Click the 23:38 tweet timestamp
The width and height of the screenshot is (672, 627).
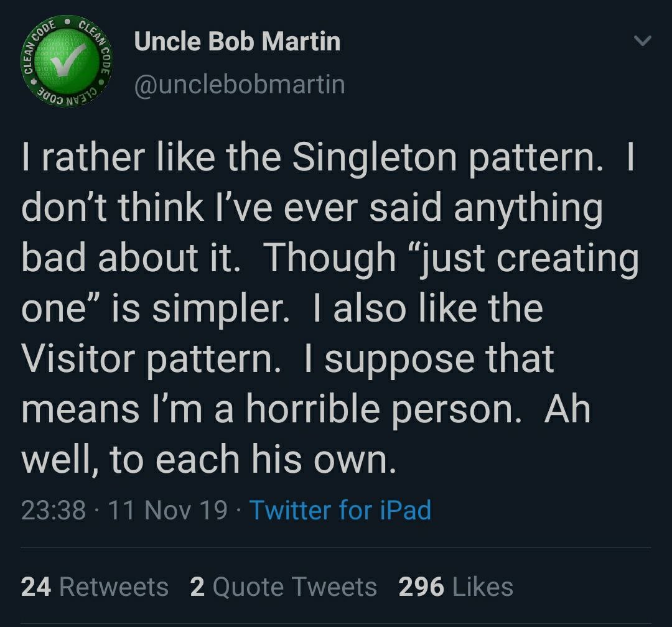53,510
